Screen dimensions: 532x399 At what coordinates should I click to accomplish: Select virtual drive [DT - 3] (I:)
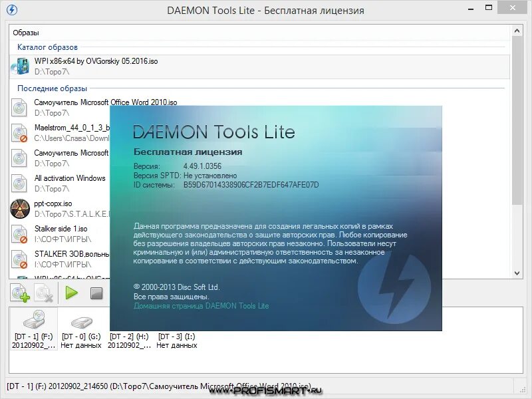(x=177, y=340)
